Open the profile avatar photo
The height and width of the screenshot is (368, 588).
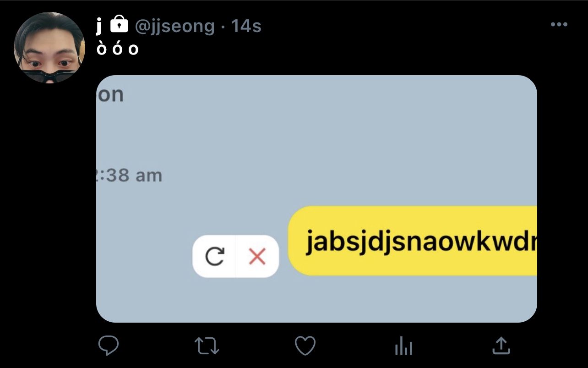click(49, 48)
